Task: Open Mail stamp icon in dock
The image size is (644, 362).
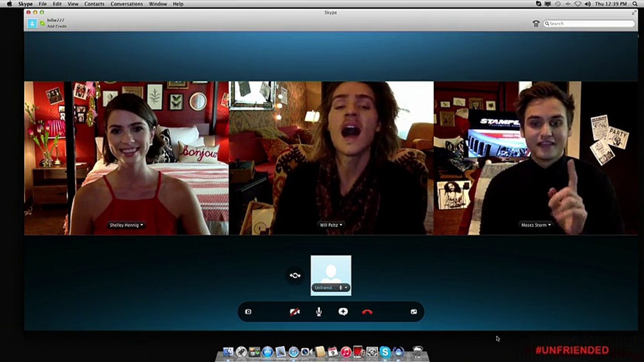Action: (x=281, y=351)
